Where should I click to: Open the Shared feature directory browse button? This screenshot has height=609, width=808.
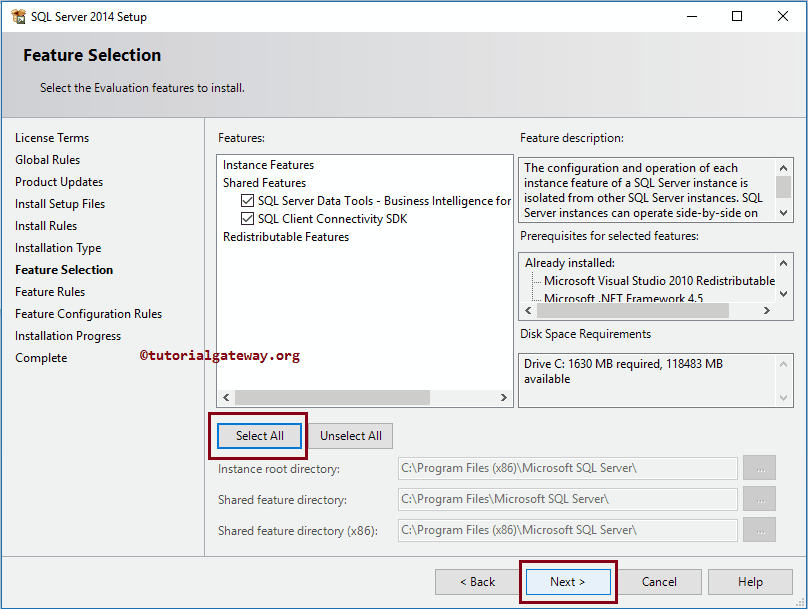coord(760,499)
